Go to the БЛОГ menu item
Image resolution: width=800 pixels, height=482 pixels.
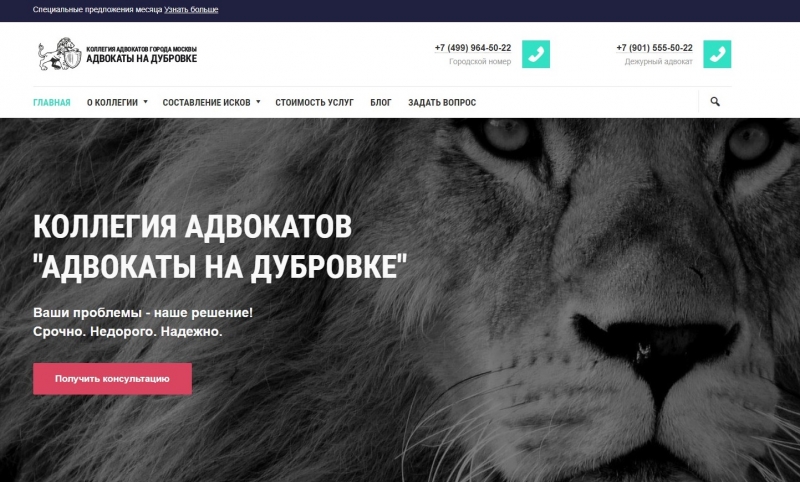pos(381,103)
